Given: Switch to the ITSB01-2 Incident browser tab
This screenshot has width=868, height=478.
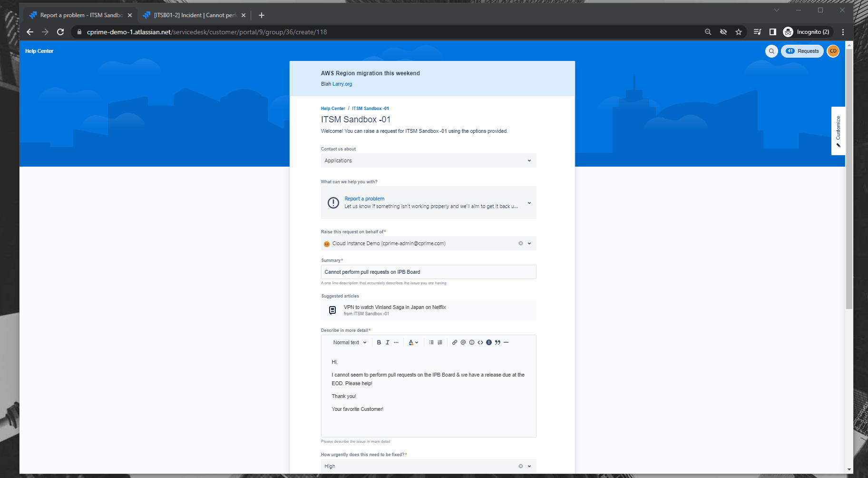Looking at the screenshot, I should [194, 15].
